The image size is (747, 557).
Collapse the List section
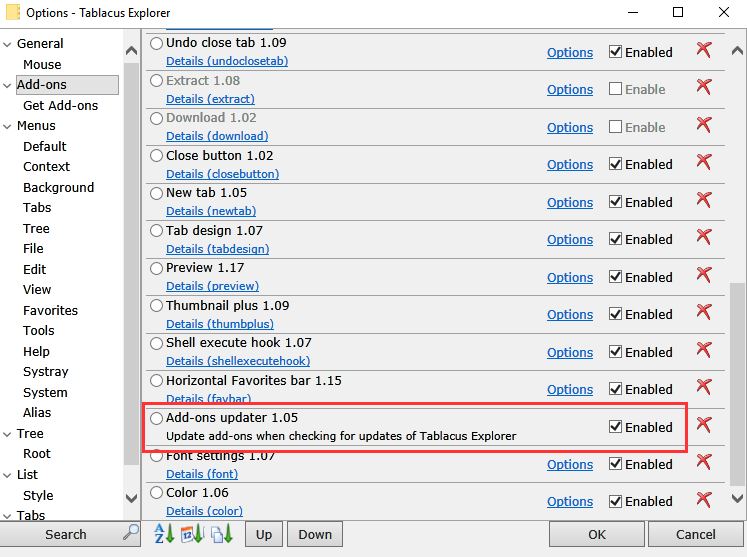coord(7,475)
